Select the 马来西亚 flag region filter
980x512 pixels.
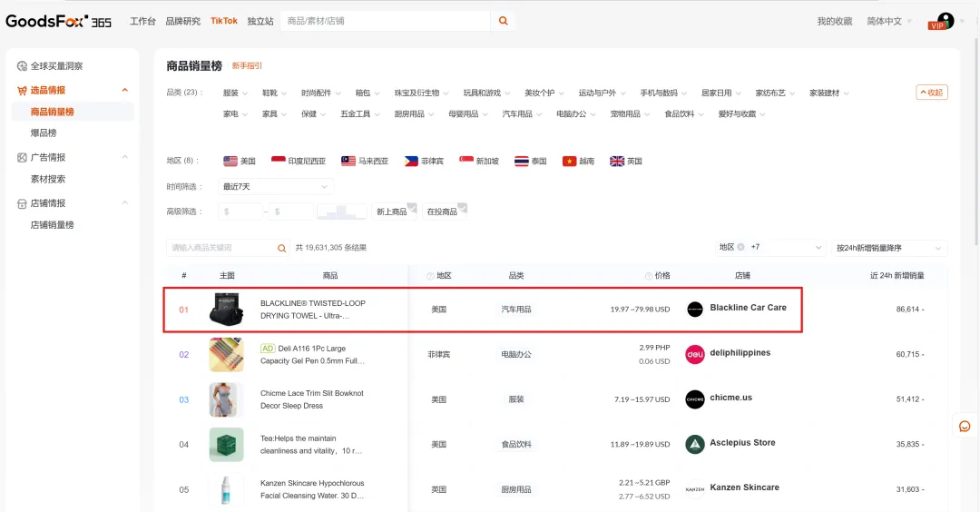[365, 162]
